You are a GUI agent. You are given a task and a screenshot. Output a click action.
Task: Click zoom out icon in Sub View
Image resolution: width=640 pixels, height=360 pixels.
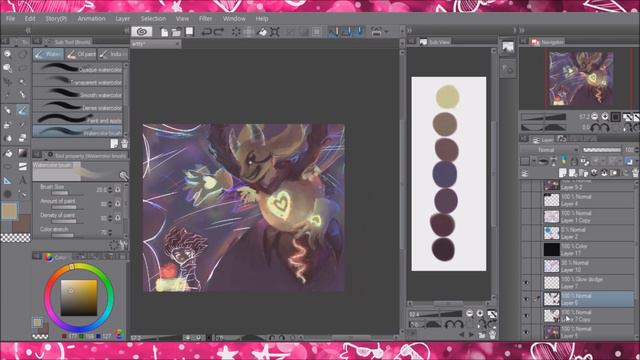pyautogui.click(x=469, y=313)
